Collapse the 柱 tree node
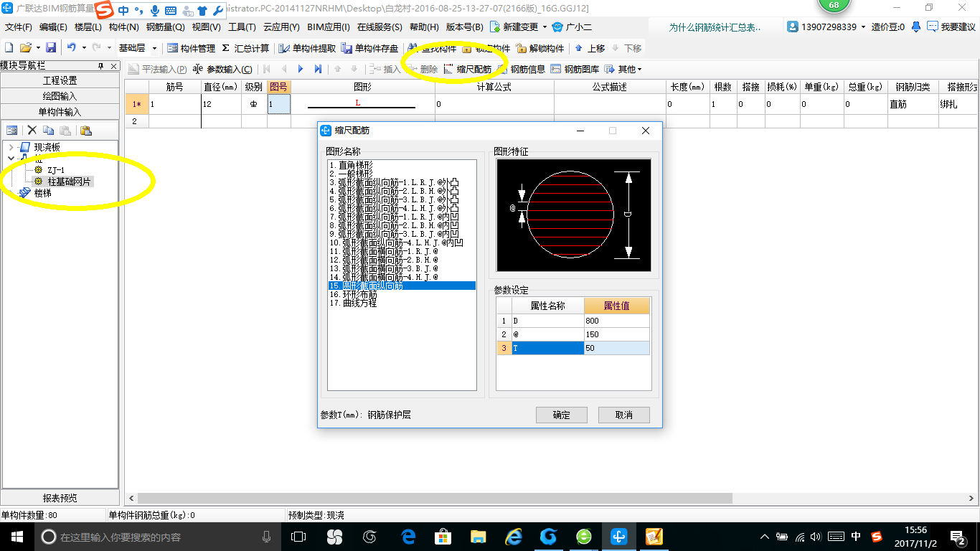Viewport: 980px width, 551px height. [x=11, y=158]
